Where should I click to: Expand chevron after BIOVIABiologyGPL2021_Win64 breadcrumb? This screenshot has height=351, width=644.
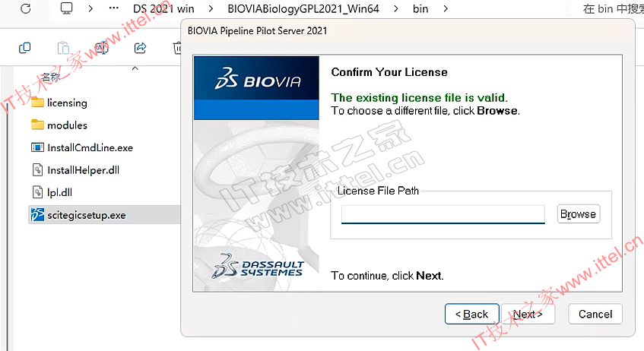tap(396, 8)
